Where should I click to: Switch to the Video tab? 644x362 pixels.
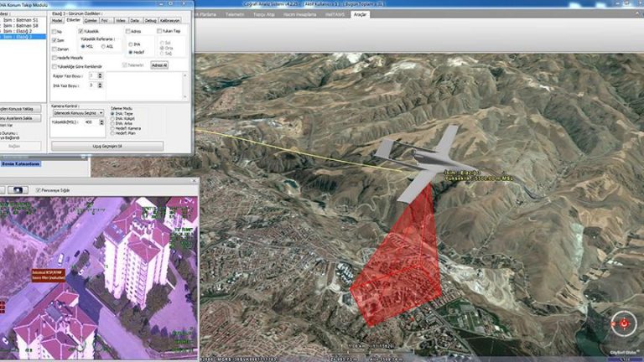122,20
